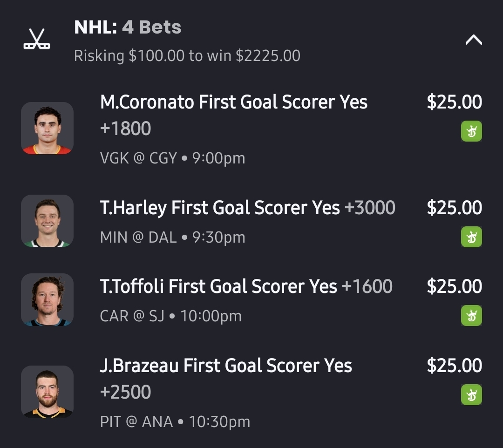Open the MIN @ DAL game details
The image size is (503, 448).
(172, 238)
